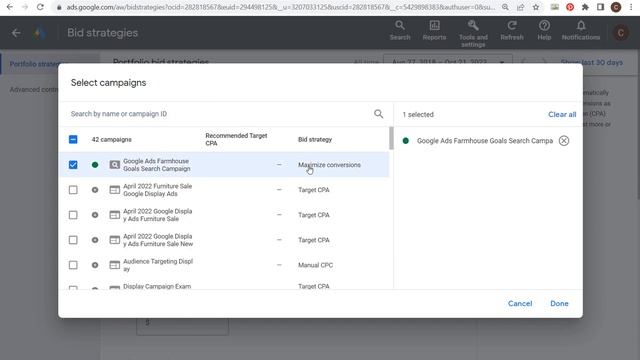Select Portfolio strategies in the sidebar
Screen dimensions: 640x360
pyautogui.click(x=34, y=64)
